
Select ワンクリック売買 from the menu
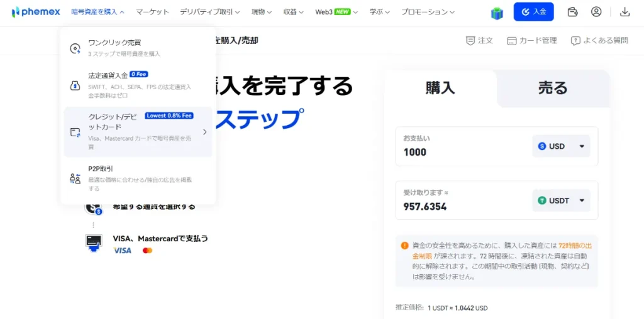pyautogui.click(x=138, y=48)
